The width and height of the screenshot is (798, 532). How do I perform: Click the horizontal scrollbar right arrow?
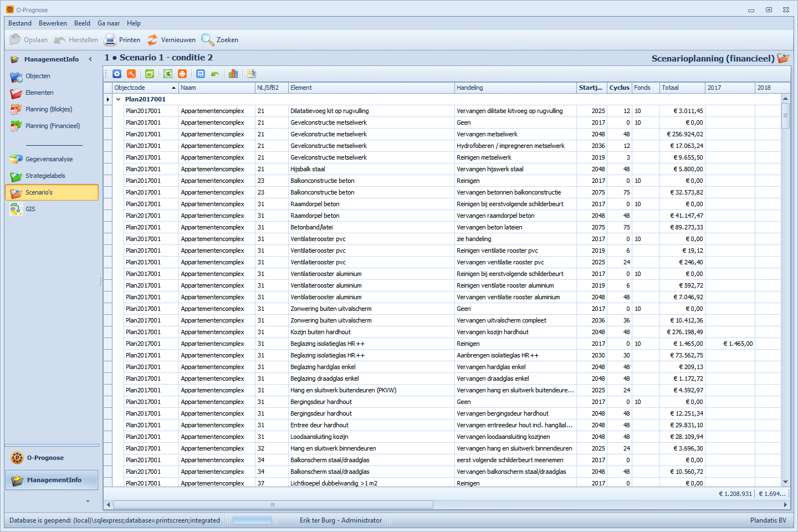(x=785, y=505)
